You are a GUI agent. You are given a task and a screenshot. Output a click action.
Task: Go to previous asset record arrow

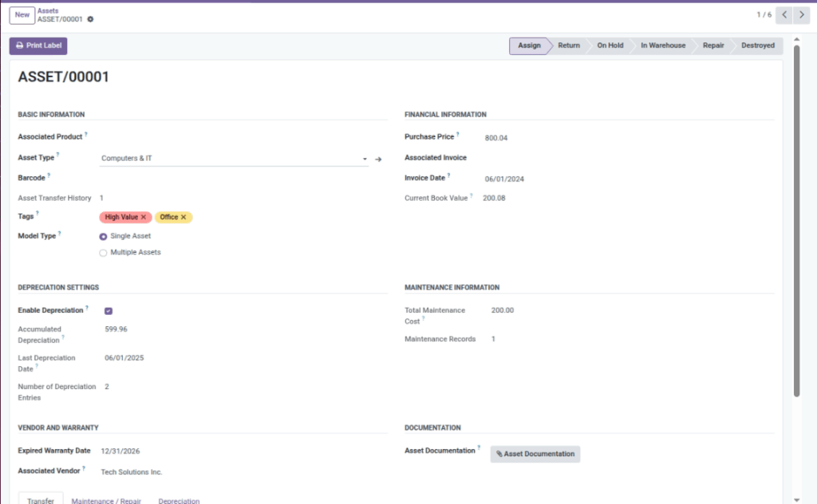tap(784, 15)
